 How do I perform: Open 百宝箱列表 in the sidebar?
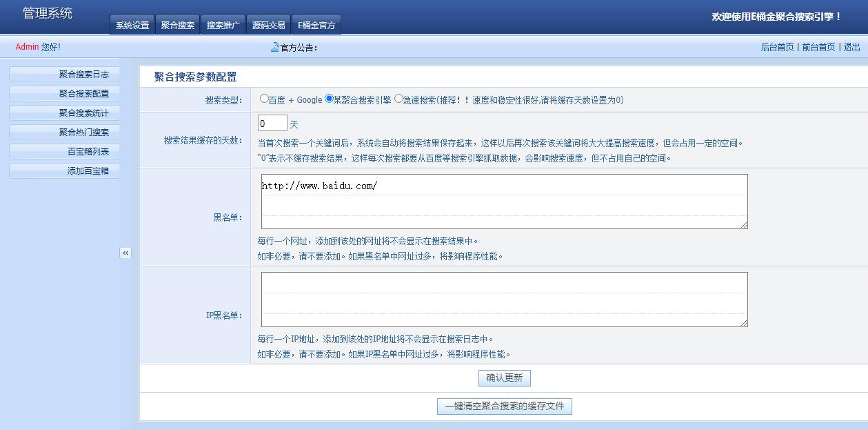coord(64,152)
